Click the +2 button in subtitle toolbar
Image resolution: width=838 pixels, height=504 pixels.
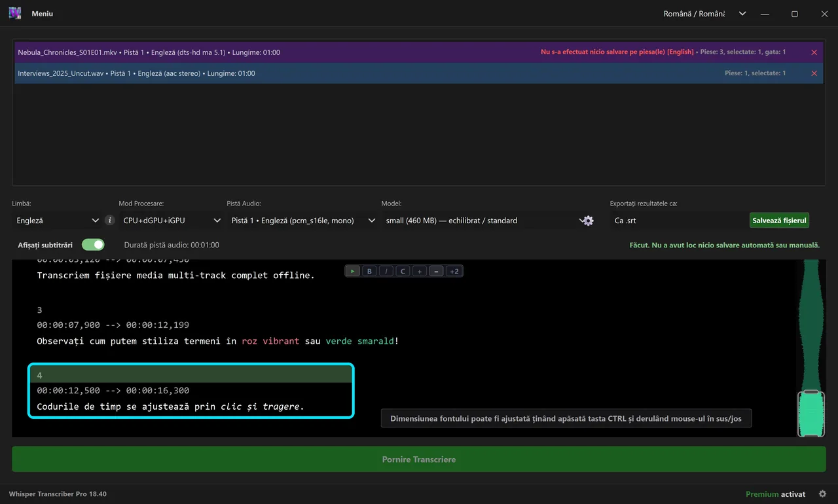pos(454,271)
